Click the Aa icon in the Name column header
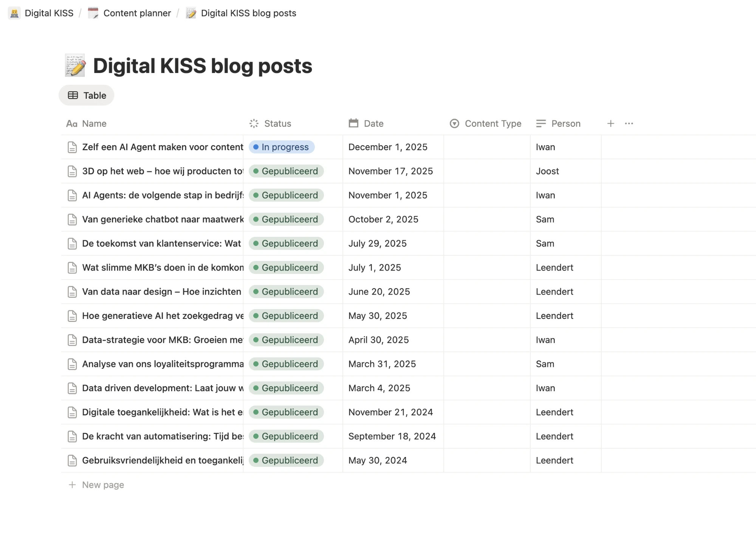Image resolution: width=756 pixels, height=544 pixels. click(72, 123)
